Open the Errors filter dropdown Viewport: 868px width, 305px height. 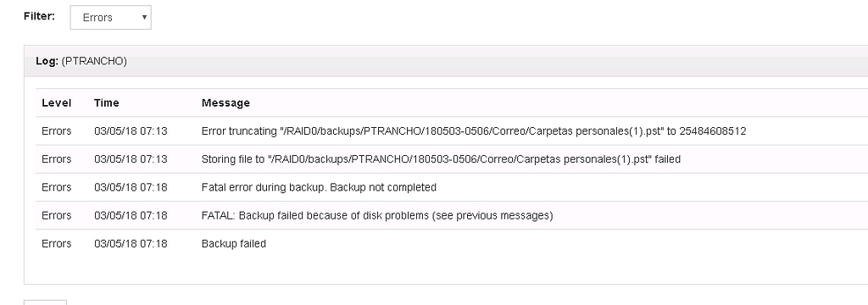[110, 17]
